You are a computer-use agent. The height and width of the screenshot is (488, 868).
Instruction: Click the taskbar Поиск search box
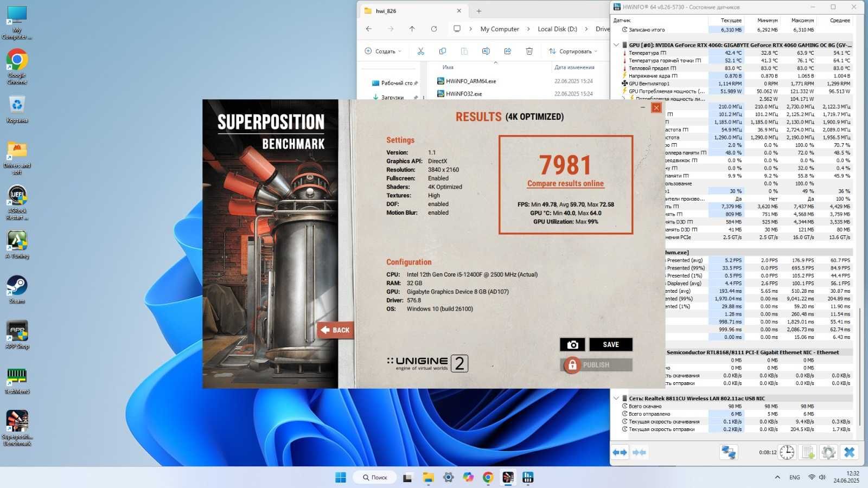click(x=374, y=477)
